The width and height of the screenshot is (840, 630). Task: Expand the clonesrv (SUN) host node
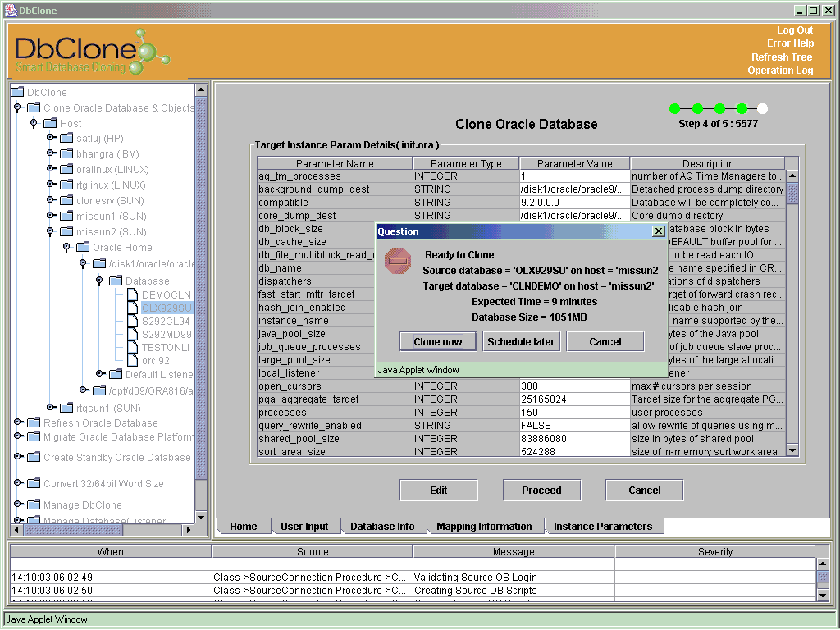click(x=51, y=200)
